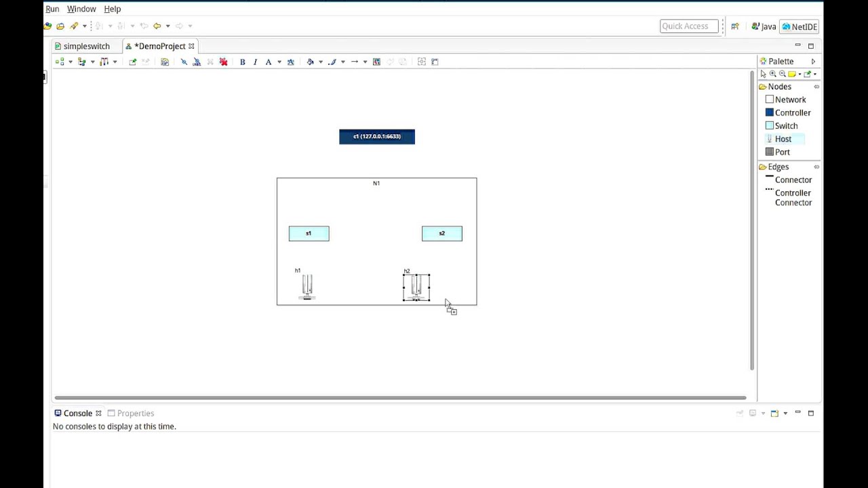Click the Hide element icon
This screenshot has width=868, height=488.
tap(184, 62)
